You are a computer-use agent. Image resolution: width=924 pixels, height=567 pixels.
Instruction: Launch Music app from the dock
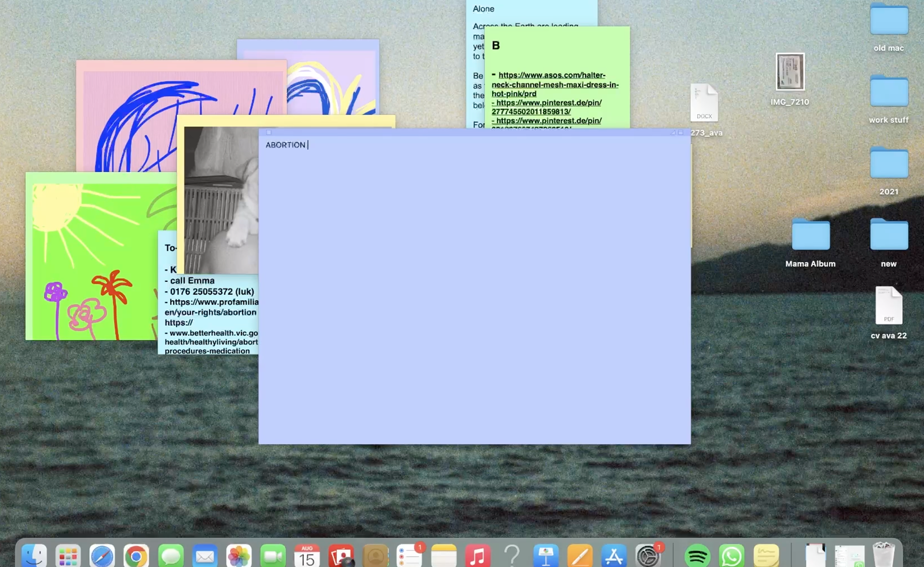click(x=477, y=556)
